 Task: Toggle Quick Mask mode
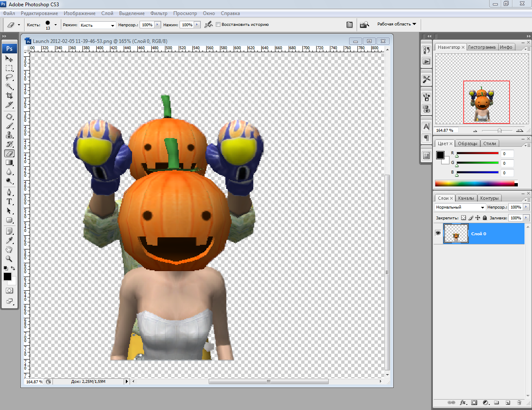tap(9, 291)
